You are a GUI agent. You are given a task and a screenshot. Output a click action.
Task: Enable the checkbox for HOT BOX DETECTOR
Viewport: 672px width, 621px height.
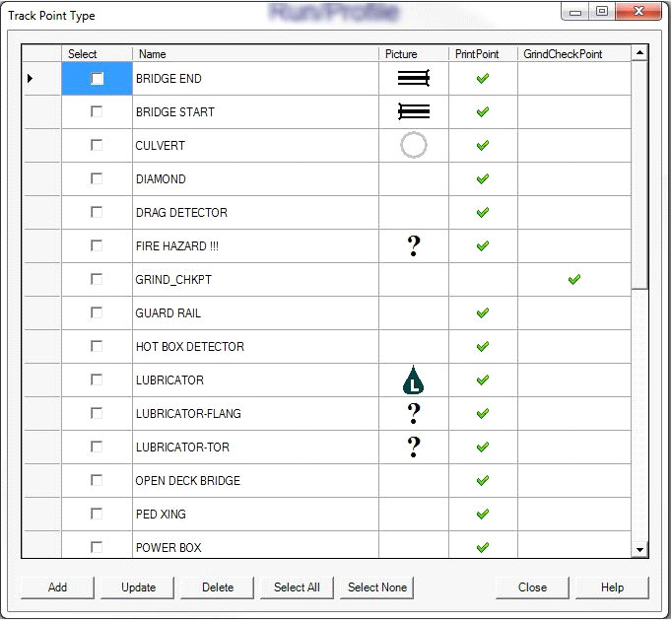point(97,347)
